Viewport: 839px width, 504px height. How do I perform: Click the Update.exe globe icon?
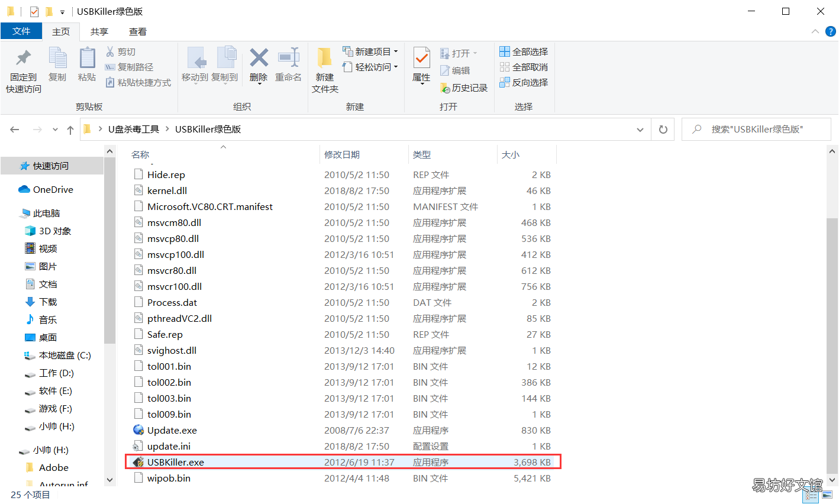click(x=138, y=430)
